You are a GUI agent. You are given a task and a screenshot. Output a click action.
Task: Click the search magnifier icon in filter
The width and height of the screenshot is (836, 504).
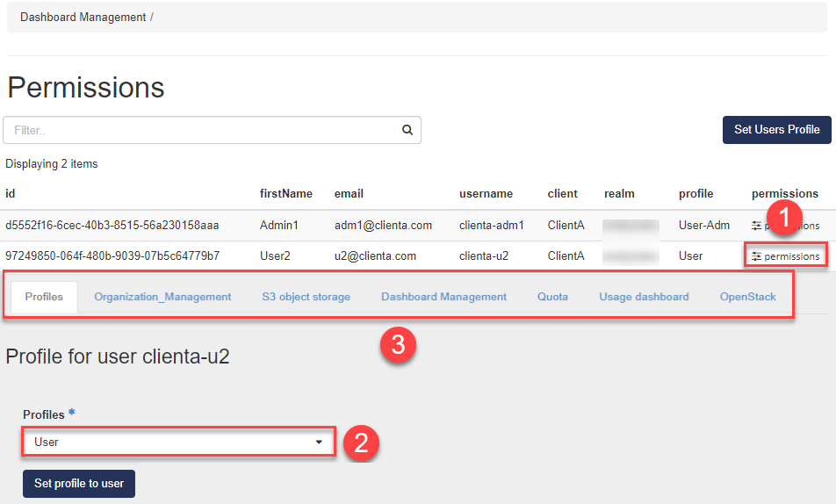click(407, 130)
